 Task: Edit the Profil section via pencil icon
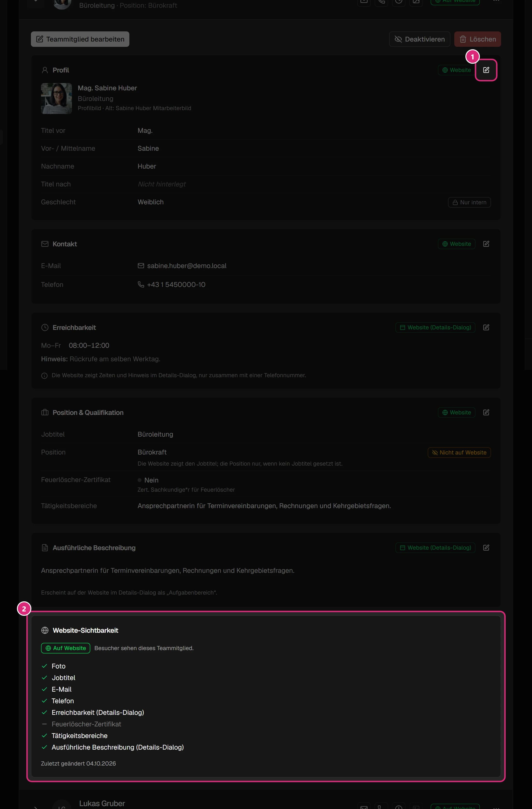click(x=486, y=70)
